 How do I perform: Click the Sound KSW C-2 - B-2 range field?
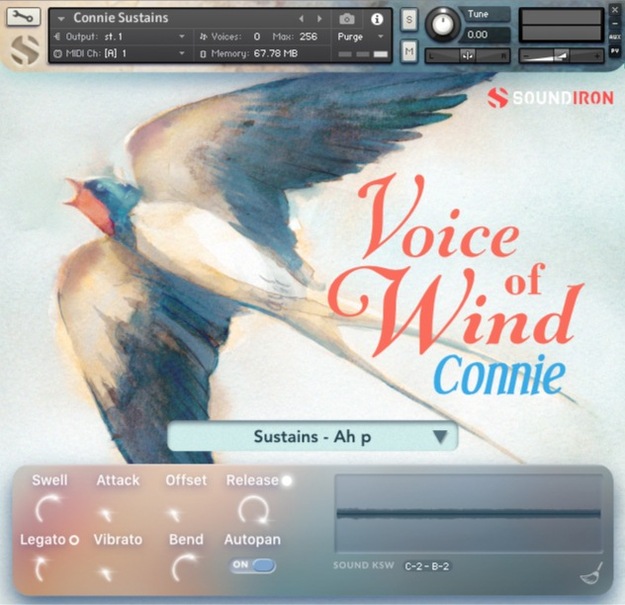426,566
